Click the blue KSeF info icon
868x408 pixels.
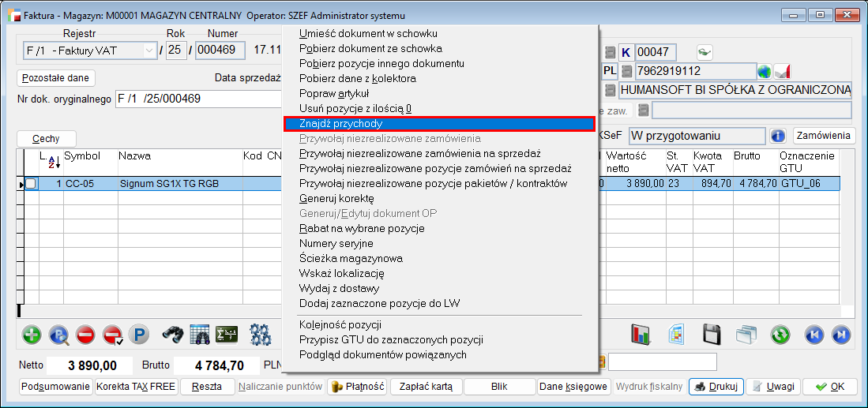[778, 136]
